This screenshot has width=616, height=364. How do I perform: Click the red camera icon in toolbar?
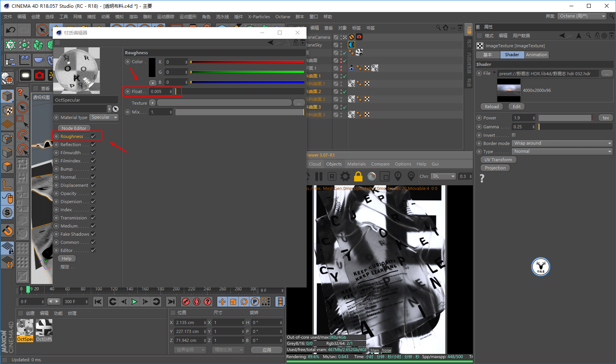tap(39, 75)
